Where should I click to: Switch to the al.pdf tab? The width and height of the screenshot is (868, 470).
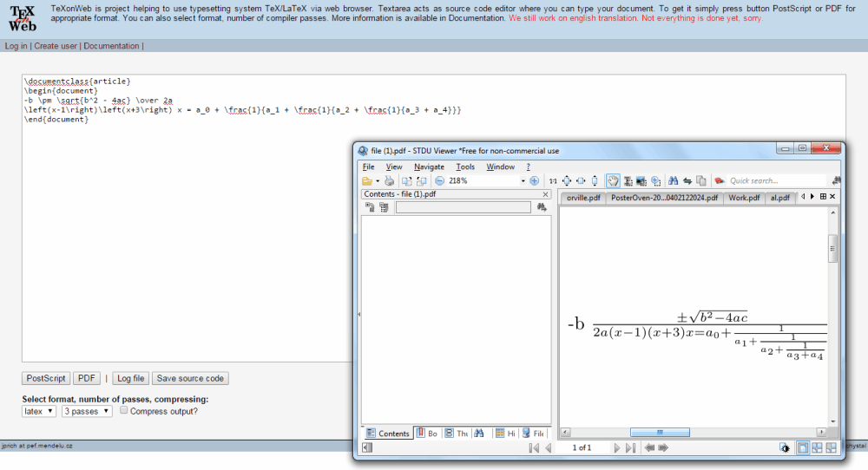[780, 198]
